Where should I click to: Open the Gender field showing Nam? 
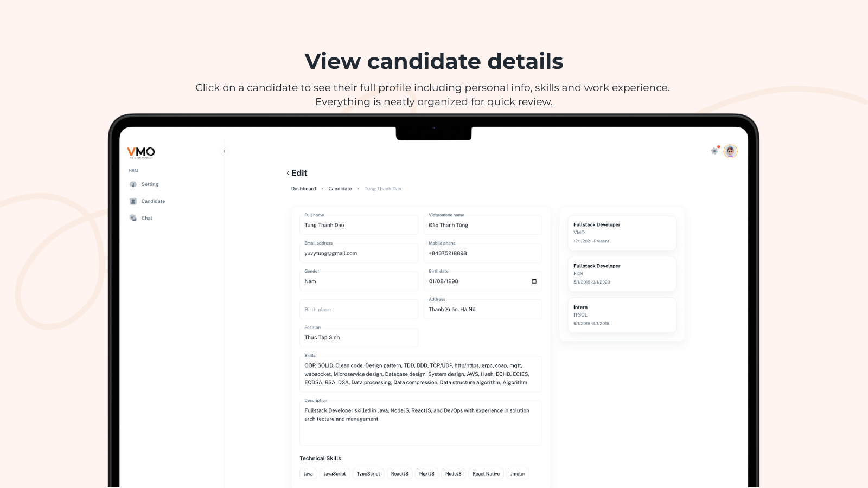tap(359, 281)
